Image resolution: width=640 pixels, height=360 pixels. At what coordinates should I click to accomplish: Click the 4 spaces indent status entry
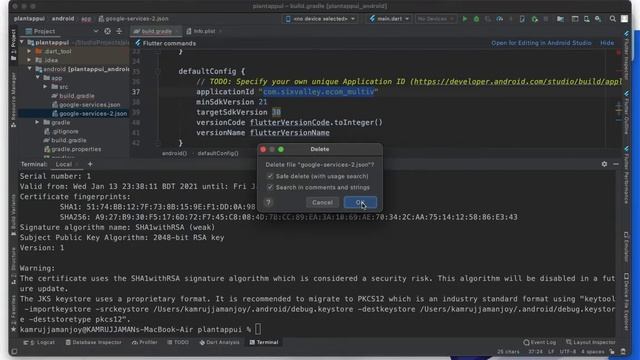coord(592,351)
